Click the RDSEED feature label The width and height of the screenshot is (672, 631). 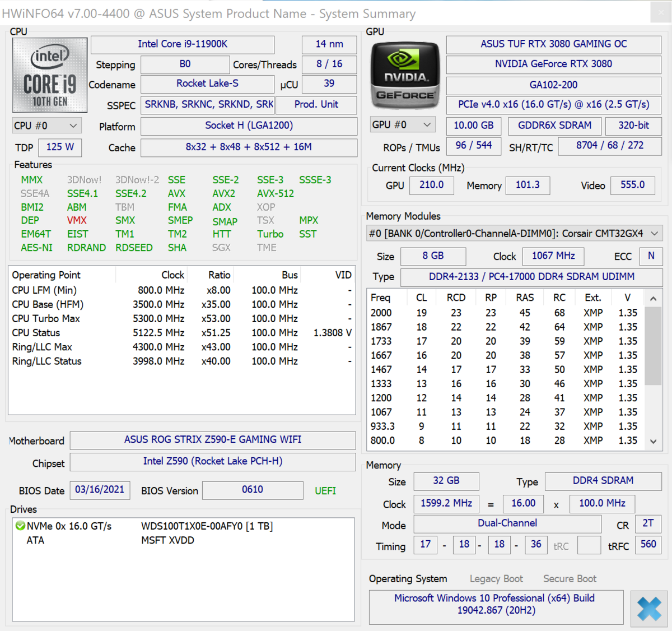pos(134,248)
